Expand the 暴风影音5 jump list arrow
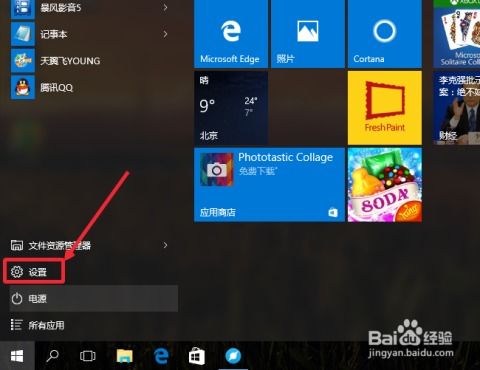 pyautogui.click(x=165, y=7)
